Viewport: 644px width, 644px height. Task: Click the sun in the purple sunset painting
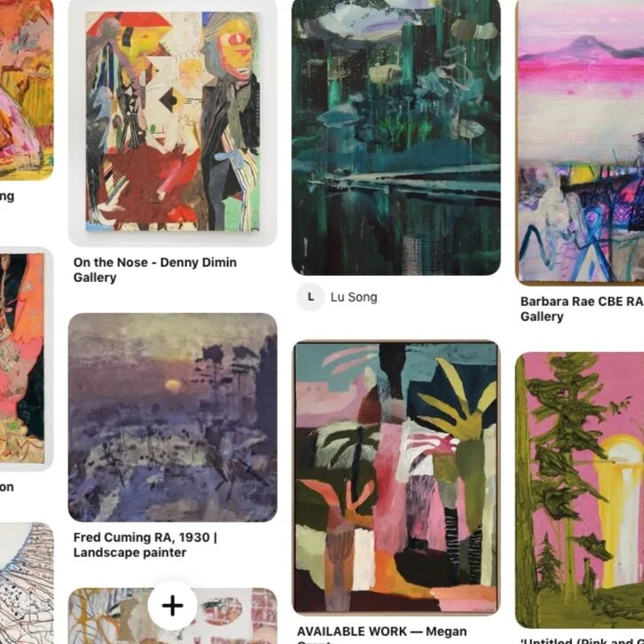pyautogui.click(x=173, y=385)
